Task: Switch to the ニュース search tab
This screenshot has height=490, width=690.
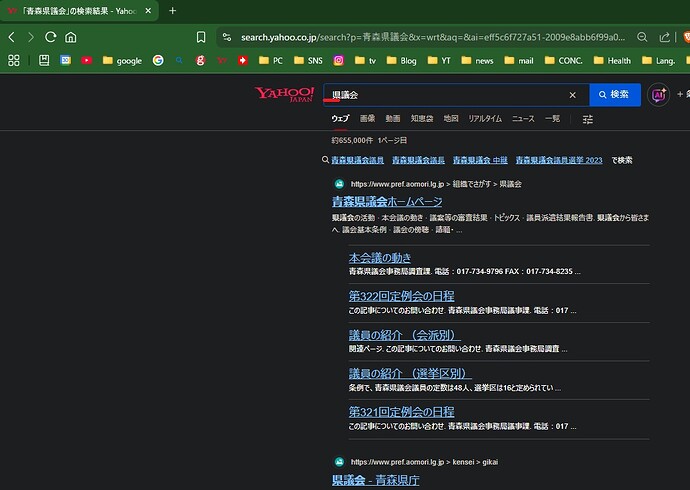Action: (523, 118)
